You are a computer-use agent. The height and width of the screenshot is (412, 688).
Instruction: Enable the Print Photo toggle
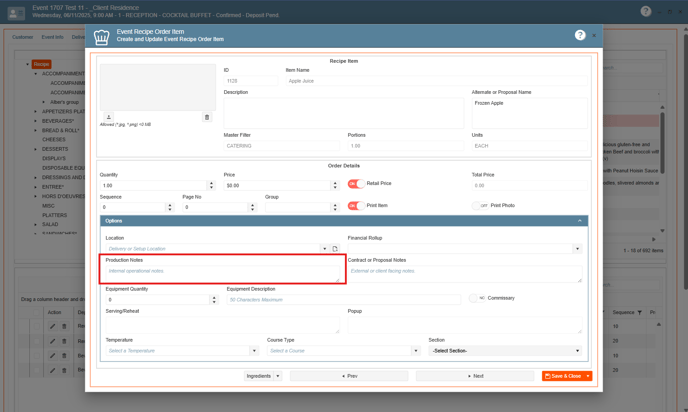click(x=480, y=206)
